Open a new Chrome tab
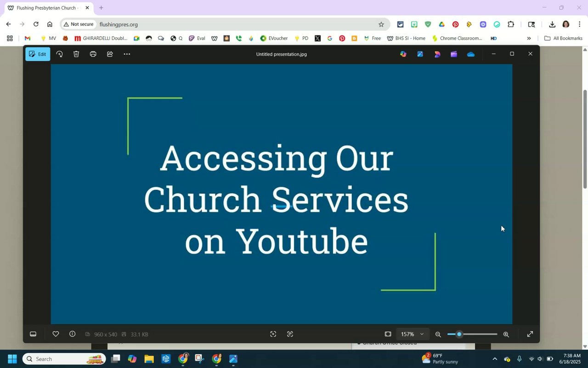This screenshot has height=368, width=588. (101, 8)
